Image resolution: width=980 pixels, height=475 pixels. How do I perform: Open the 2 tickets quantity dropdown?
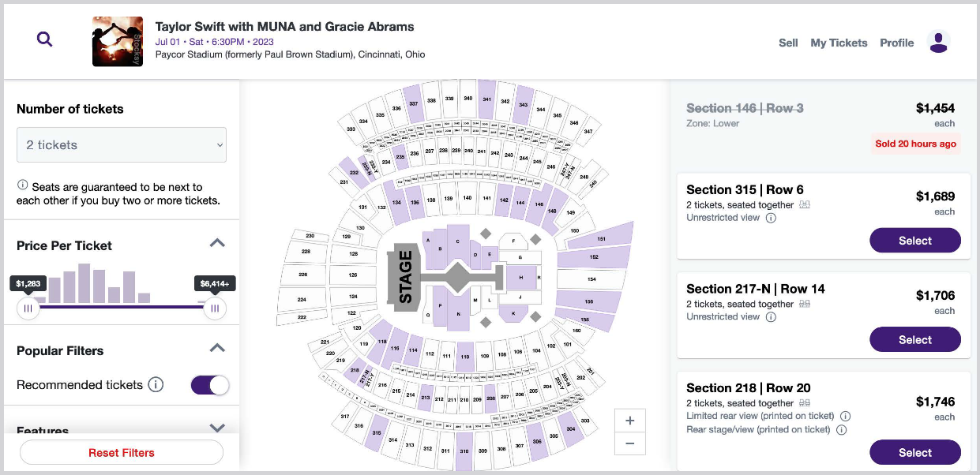pos(122,145)
